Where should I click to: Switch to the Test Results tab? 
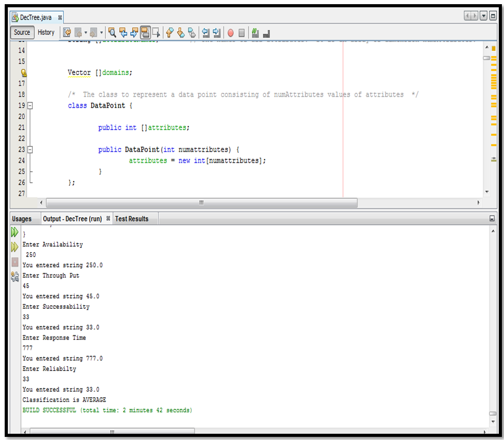(131, 219)
